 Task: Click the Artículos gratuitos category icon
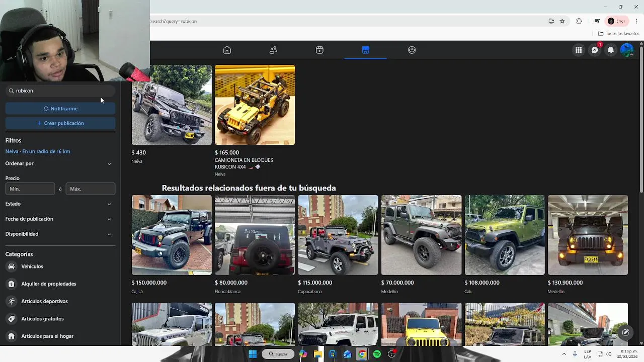(11, 319)
